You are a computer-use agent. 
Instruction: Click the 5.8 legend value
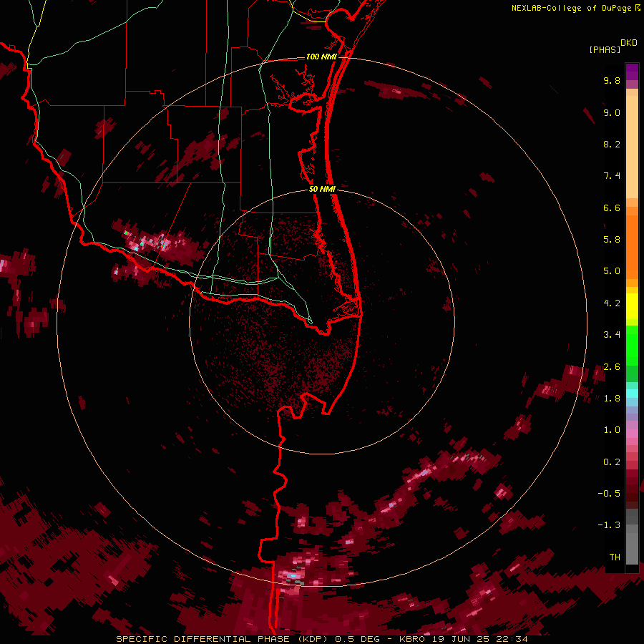click(612, 240)
